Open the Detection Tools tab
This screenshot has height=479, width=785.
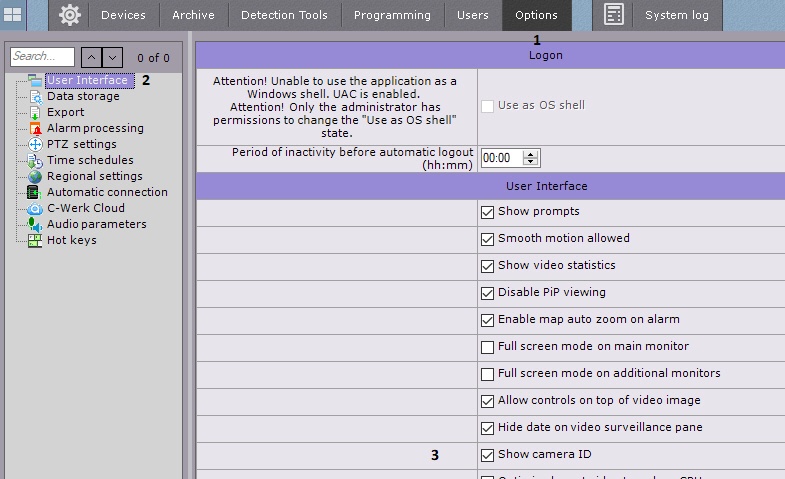(x=285, y=15)
